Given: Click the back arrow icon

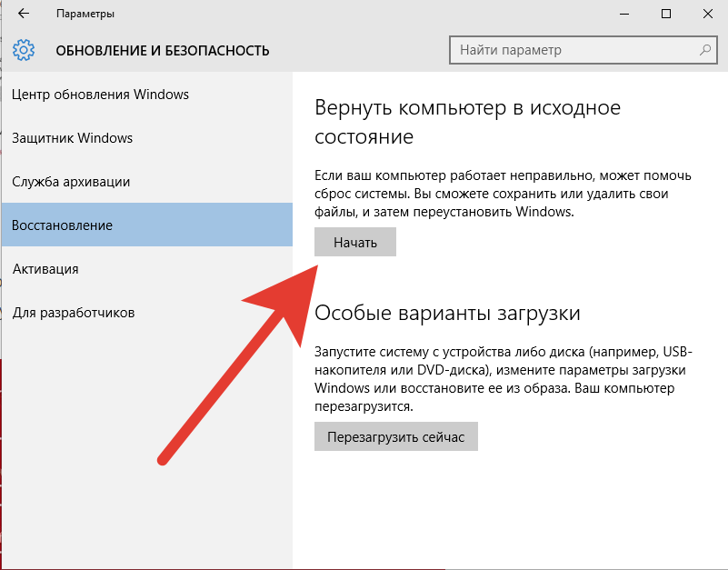Looking at the screenshot, I should tap(24, 14).
